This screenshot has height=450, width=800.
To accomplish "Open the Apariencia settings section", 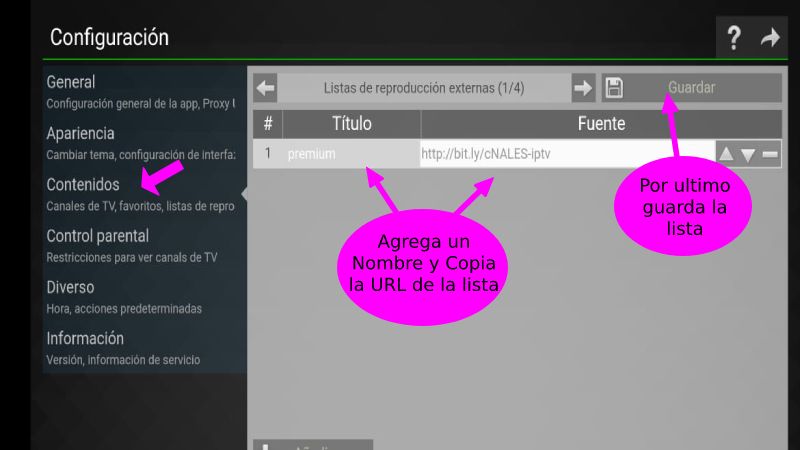I will (x=144, y=143).
